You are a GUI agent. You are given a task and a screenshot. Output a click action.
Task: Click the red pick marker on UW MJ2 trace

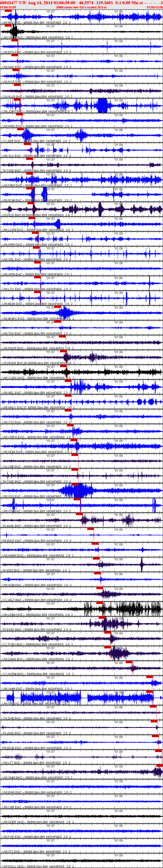coord(8,11)
